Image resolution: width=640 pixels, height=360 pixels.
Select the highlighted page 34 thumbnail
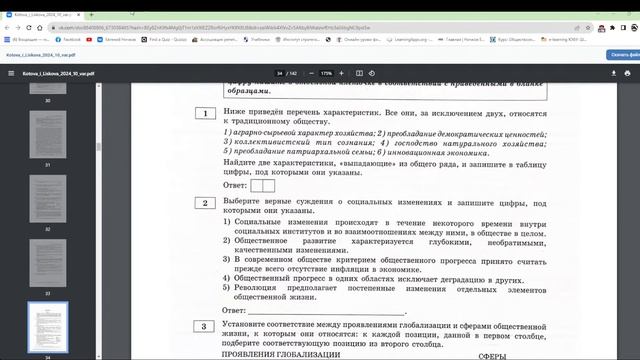(x=48, y=327)
